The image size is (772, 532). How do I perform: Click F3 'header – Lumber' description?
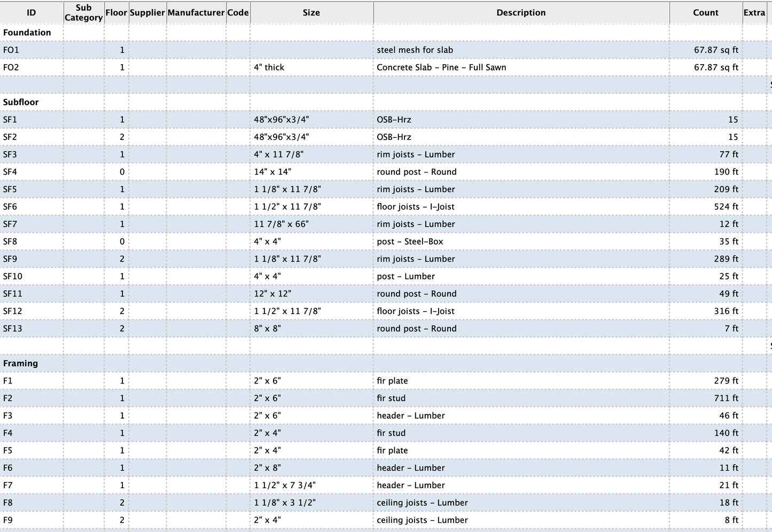point(410,416)
